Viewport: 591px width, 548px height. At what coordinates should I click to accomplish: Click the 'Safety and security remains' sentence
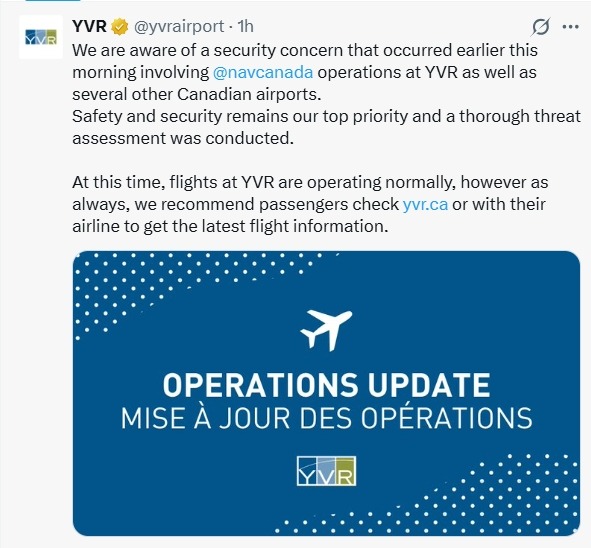point(326,127)
